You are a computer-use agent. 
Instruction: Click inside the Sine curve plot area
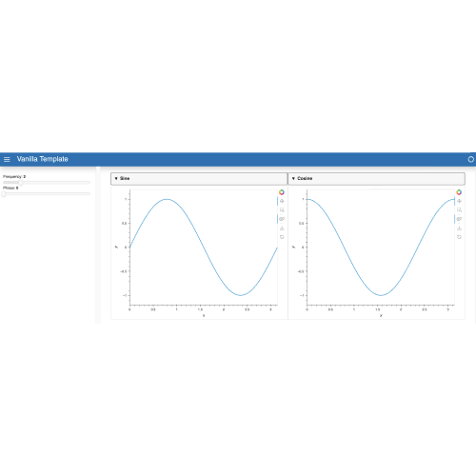[204, 248]
